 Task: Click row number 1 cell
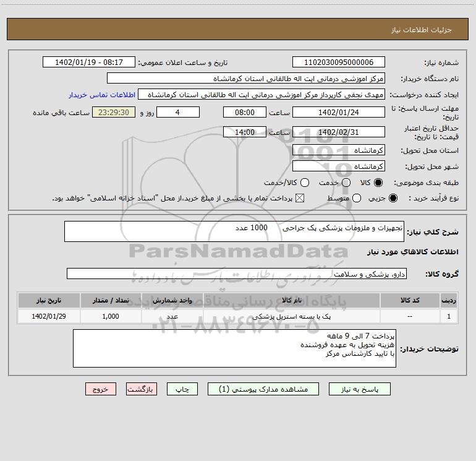click(449, 316)
